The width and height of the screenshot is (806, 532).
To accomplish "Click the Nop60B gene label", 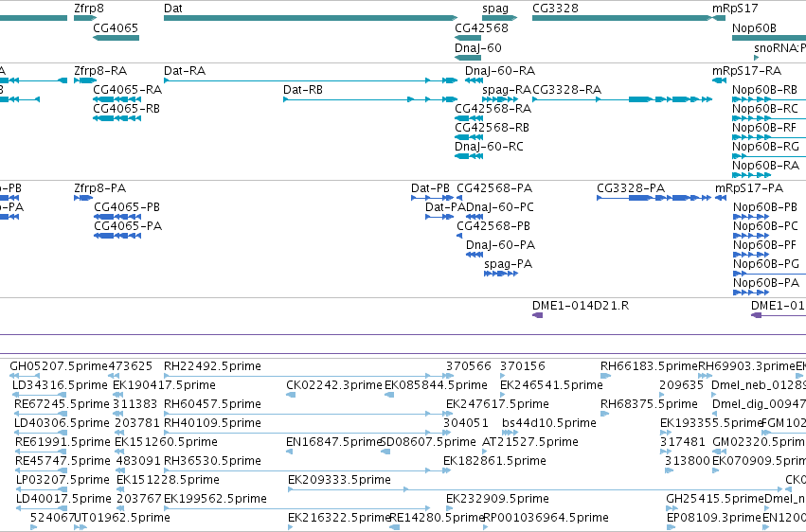I will (x=754, y=27).
